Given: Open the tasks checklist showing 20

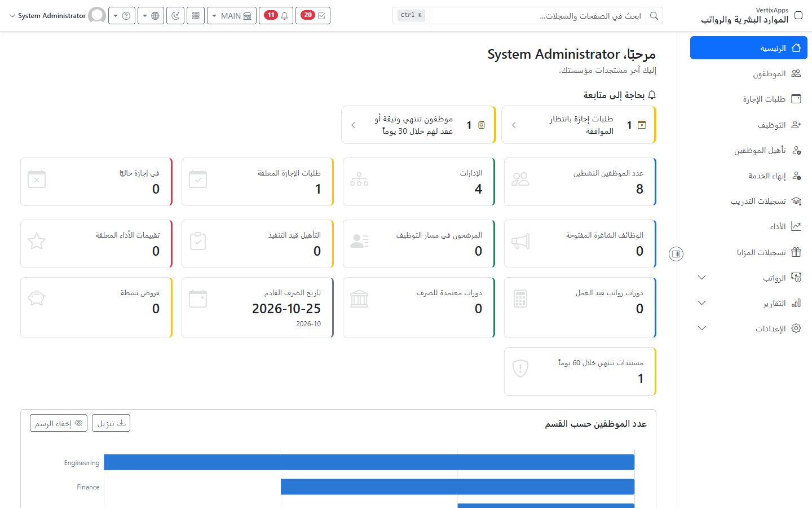Looking at the screenshot, I should [313, 16].
